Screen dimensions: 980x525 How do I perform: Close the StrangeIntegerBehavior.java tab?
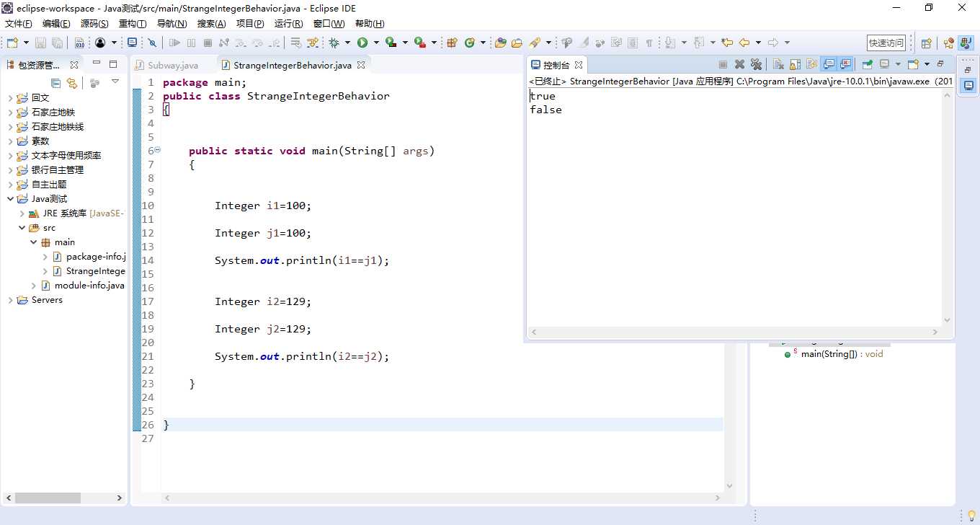coord(361,65)
